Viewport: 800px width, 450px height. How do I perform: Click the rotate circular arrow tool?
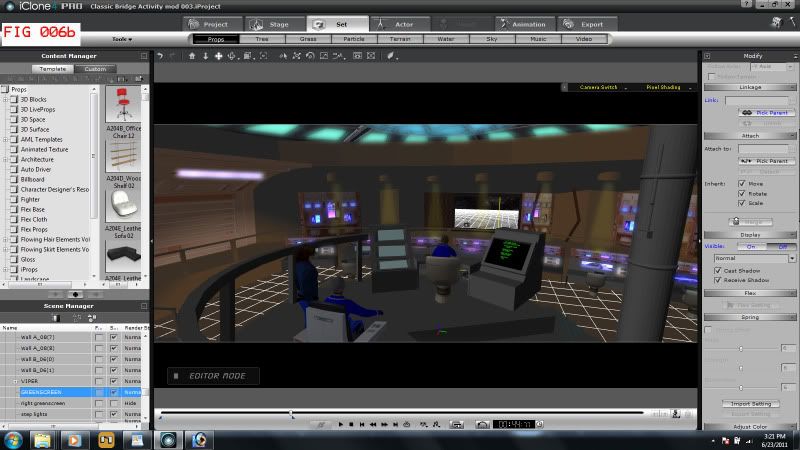(x=310, y=56)
